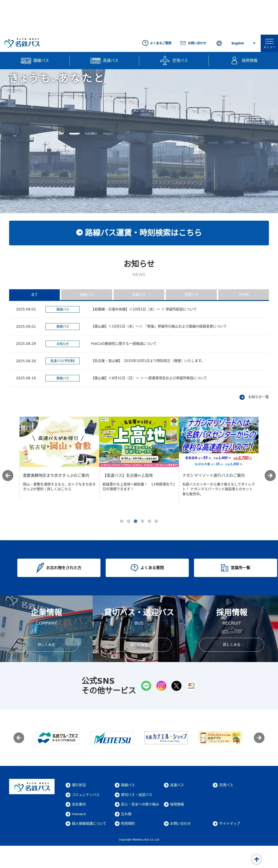Open the CentX service icon
The width and height of the screenshot is (278, 868).
(192, 686)
